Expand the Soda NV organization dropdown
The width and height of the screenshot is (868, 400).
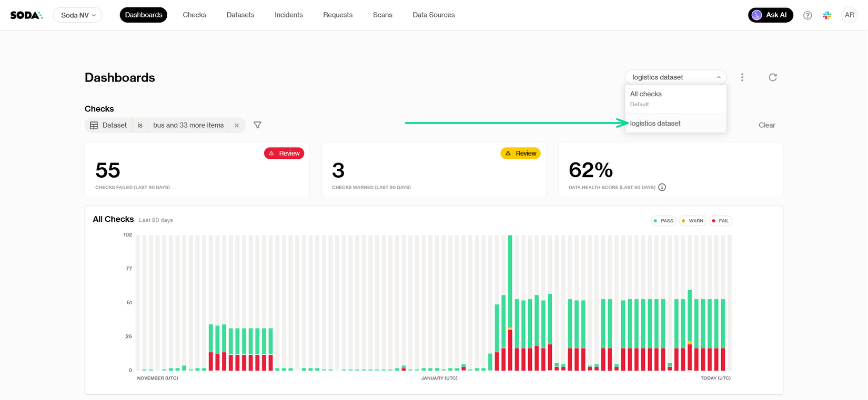[78, 15]
